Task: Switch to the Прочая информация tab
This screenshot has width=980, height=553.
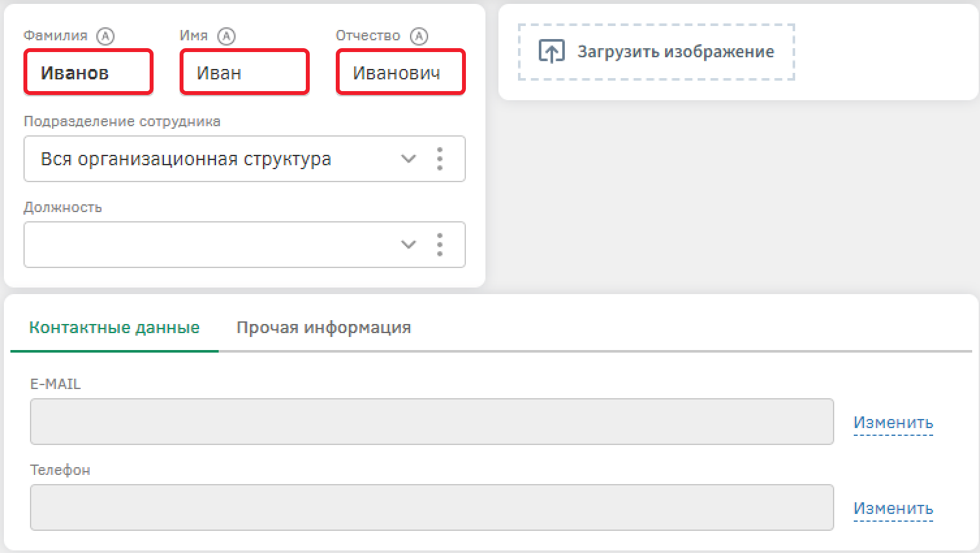Action: click(323, 327)
